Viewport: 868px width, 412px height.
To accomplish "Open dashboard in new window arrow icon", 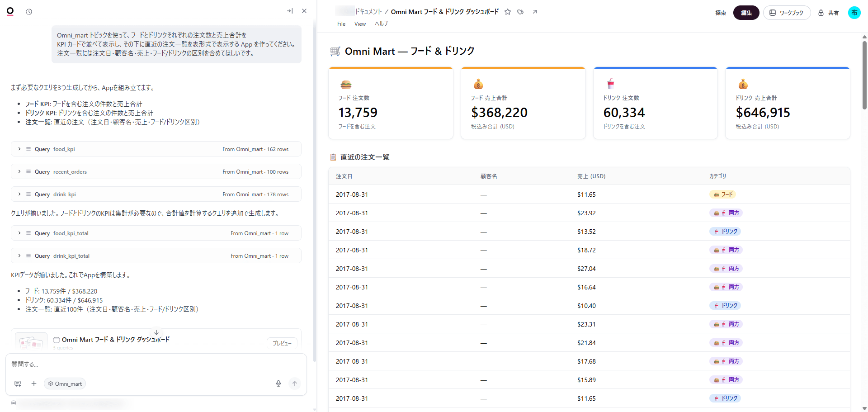I will coord(535,12).
